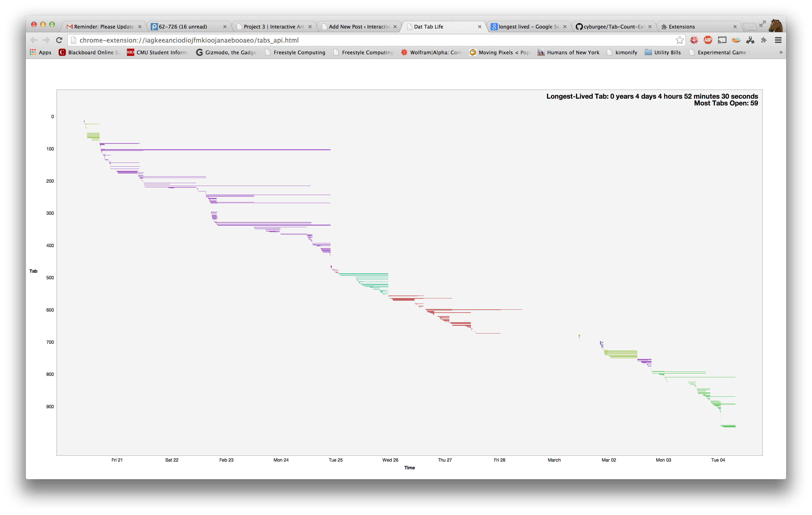Bookmark this page with the star icon

click(x=679, y=40)
